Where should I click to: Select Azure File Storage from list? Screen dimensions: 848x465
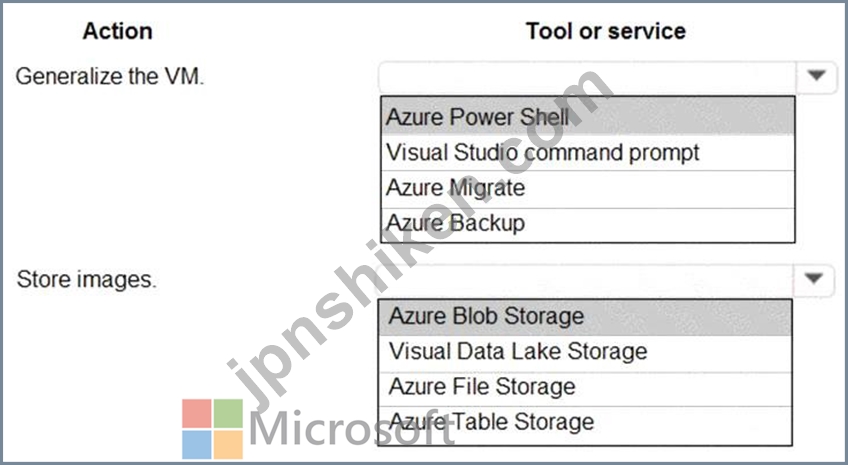tap(585, 388)
